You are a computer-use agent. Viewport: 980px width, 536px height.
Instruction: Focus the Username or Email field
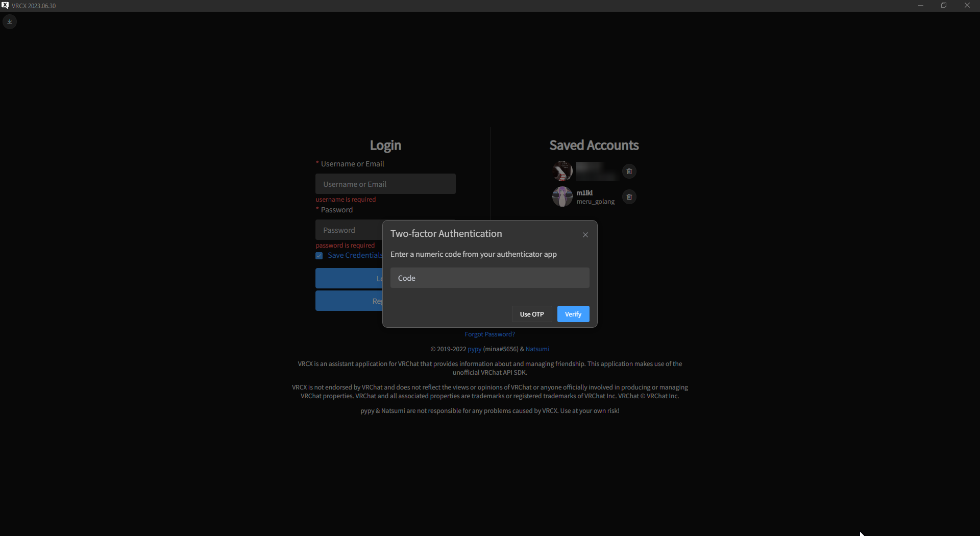point(386,184)
